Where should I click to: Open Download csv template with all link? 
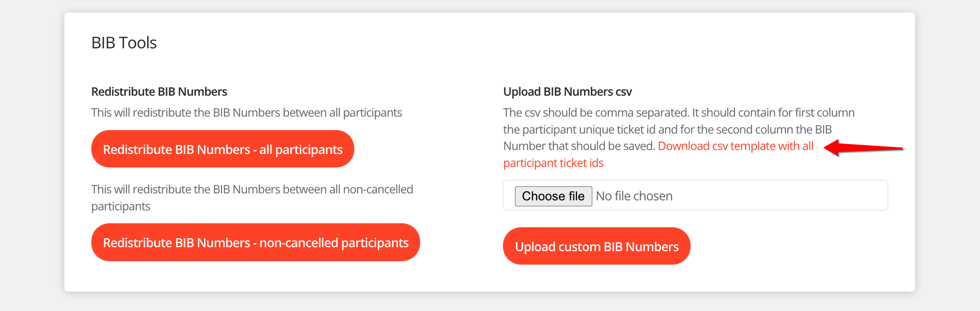735,146
